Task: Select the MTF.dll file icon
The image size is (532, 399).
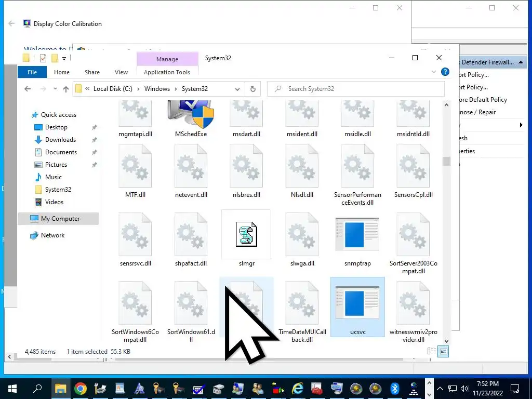Action: 135,166
